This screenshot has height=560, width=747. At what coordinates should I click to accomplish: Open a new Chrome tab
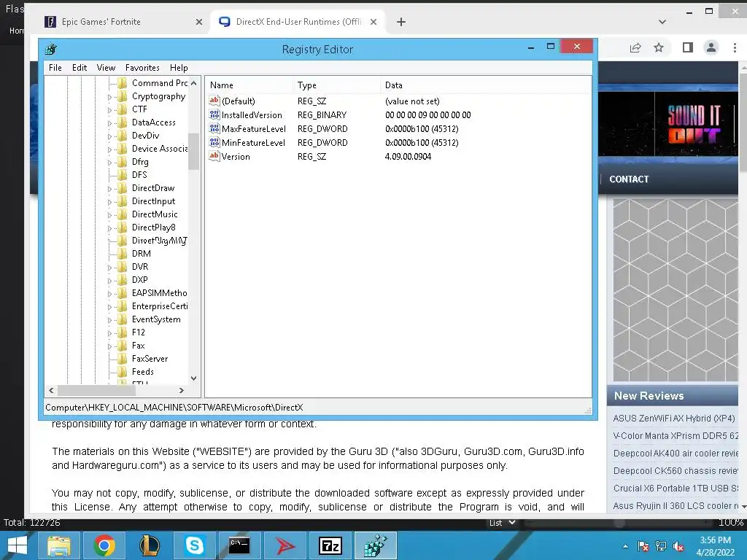401,22
